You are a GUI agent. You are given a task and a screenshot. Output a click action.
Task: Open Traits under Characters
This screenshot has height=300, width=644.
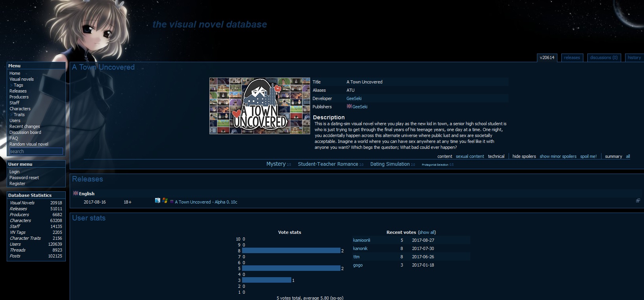click(19, 115)
